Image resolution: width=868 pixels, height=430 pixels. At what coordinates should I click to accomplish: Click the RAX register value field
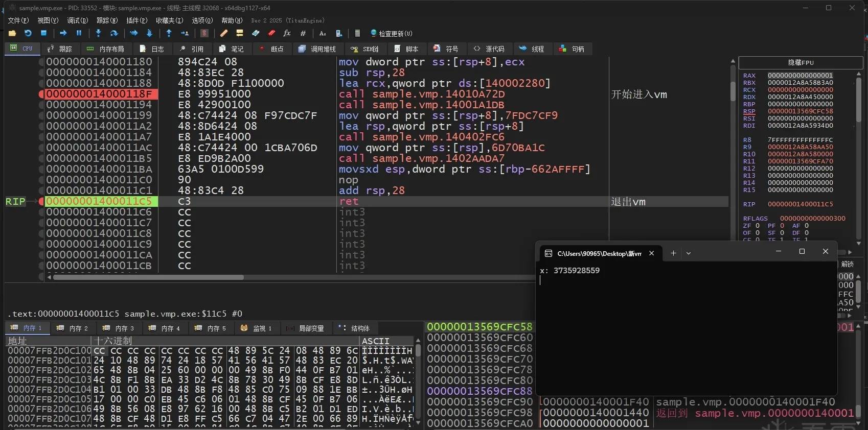[x=800, y=76]
